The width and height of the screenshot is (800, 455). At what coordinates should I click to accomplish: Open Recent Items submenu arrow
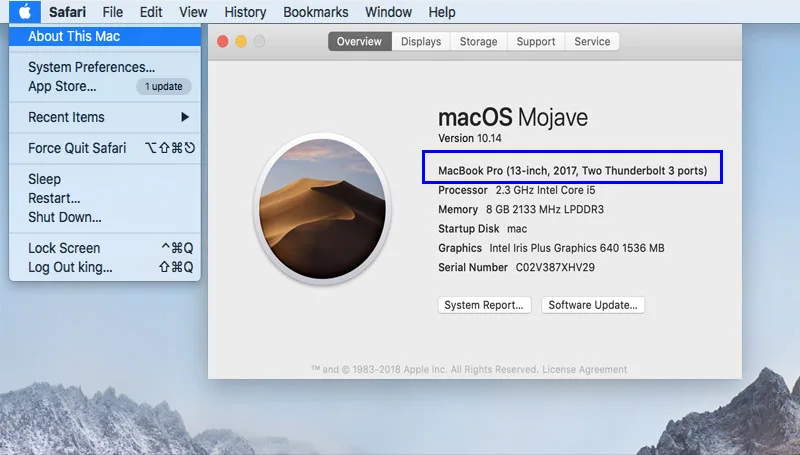(184, 117)
